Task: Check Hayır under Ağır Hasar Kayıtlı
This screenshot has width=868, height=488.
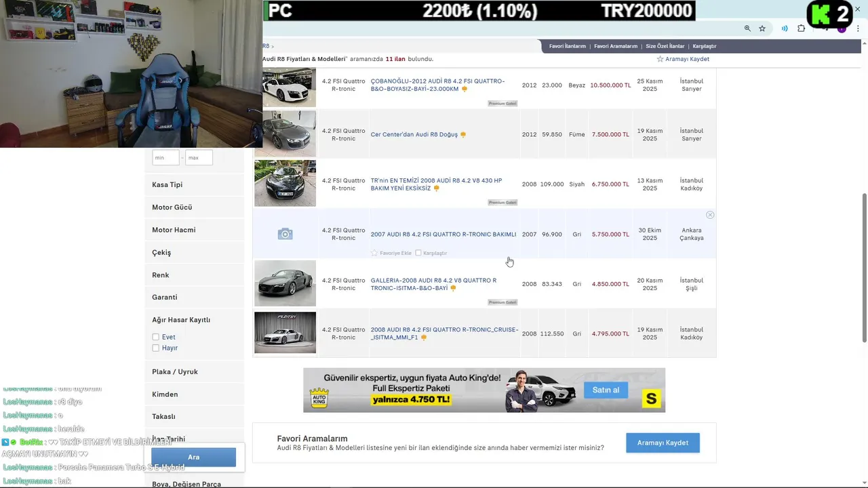Action: (x=156, y=348)
